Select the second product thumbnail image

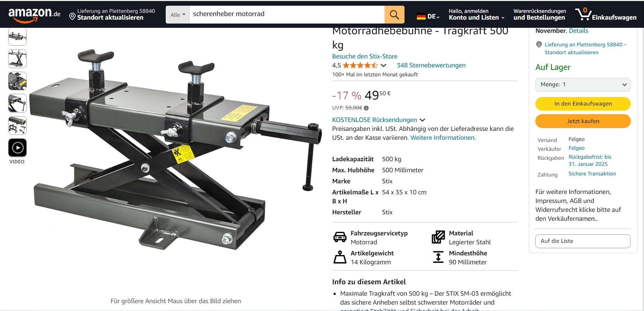pos(17,58)
